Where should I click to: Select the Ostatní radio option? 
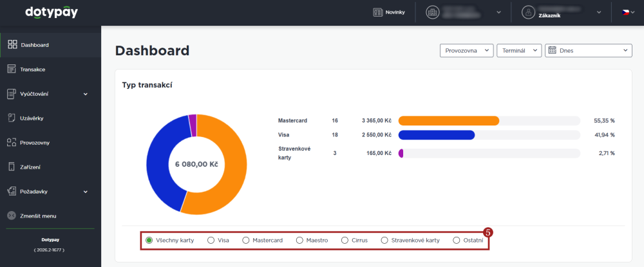coord(457,241)
